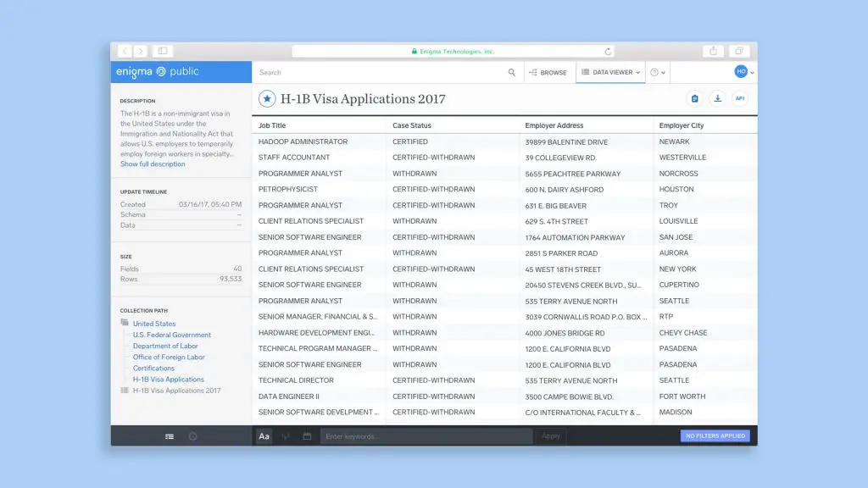Click the clock icon in the status bar
Image resolution: width=868 pixels, height=488 pixels.
pos(192,435)
